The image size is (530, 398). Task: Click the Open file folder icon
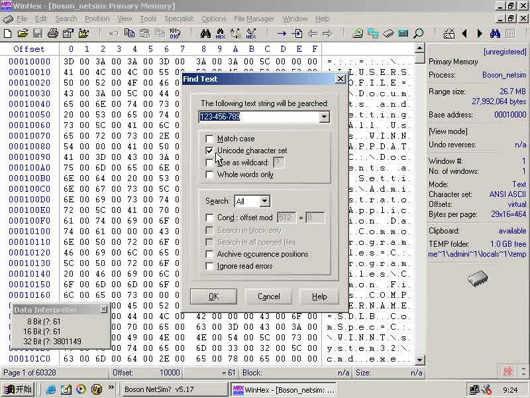(23, 33)
